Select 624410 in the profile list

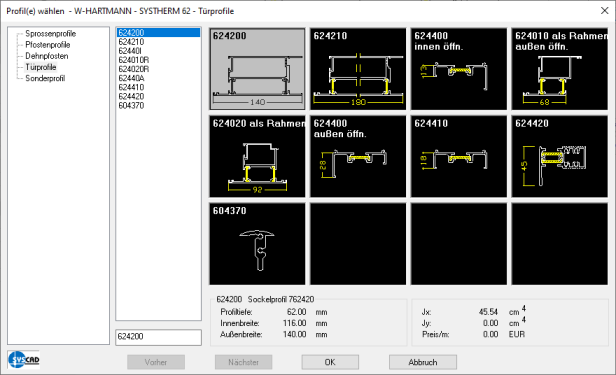click(131, 87)
